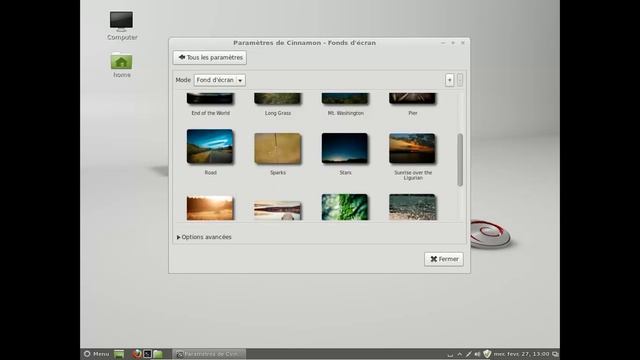Viewport: 640px width, 360px height.
Task: Click the window list icon at panel end
Action: pyautogui.click(x=555, y=354)
